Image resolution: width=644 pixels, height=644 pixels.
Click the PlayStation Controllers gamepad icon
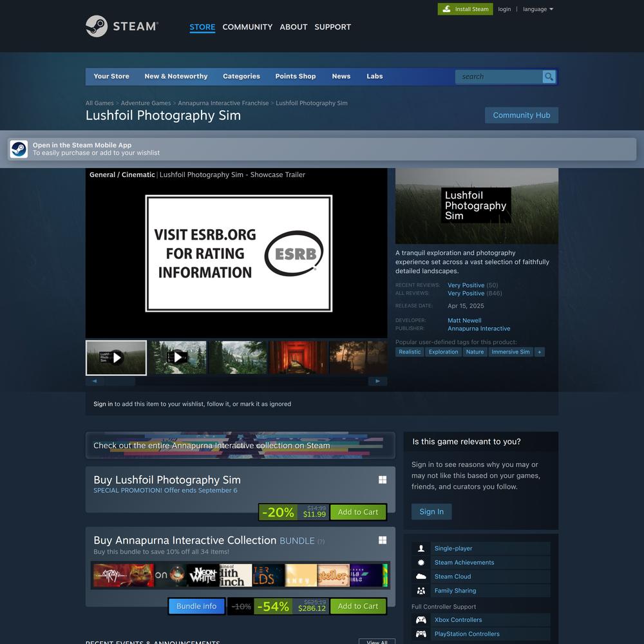tap(421, 634)
